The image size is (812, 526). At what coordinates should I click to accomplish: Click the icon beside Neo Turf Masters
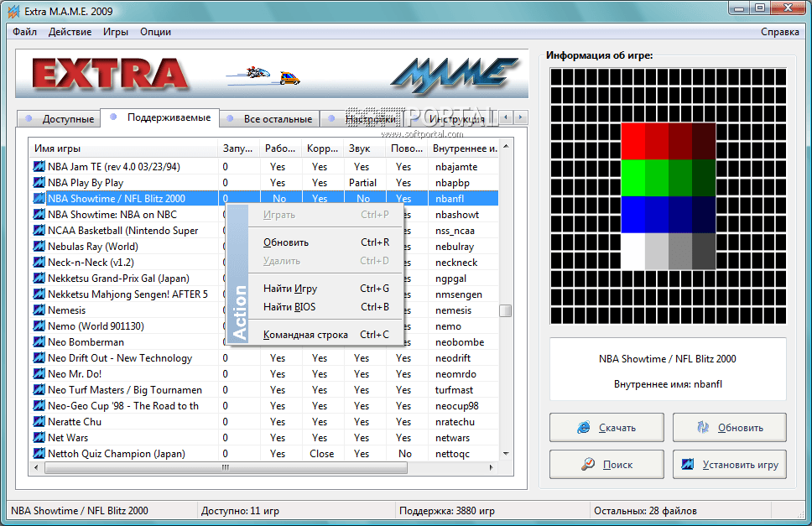39,390
